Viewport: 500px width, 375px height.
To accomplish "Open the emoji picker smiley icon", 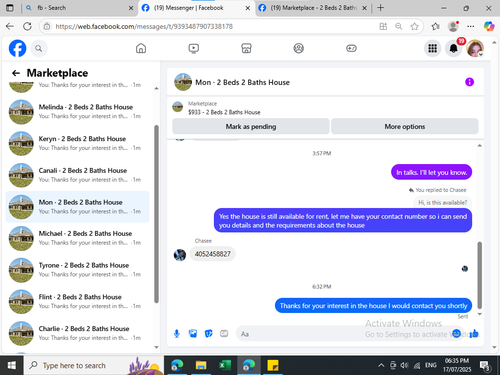I will [x=456, y=333].
